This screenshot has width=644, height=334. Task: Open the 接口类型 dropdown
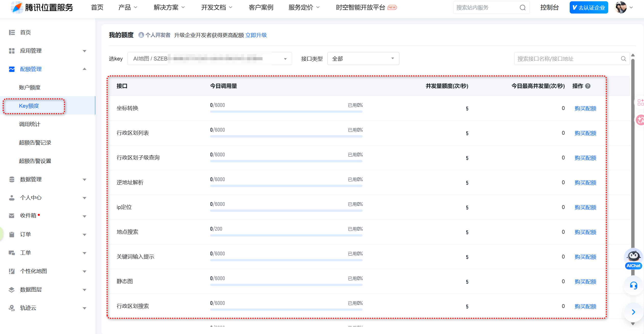[x=363, y=59]
